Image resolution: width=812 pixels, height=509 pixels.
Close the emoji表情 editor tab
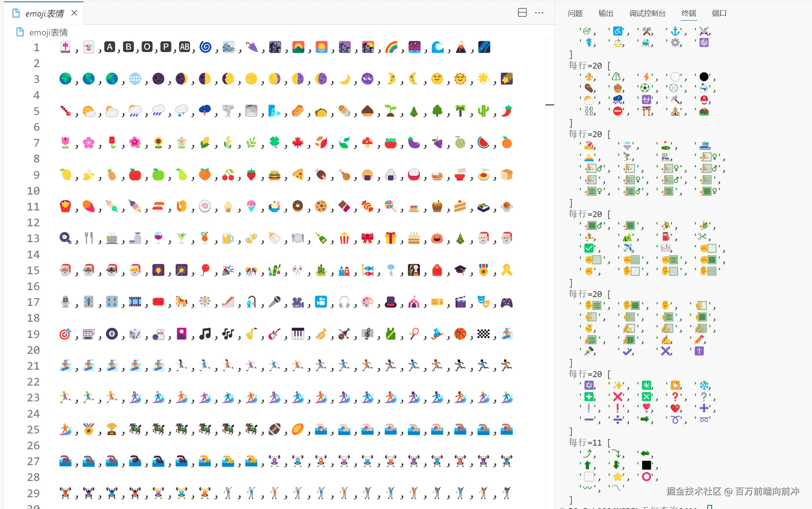74,13
